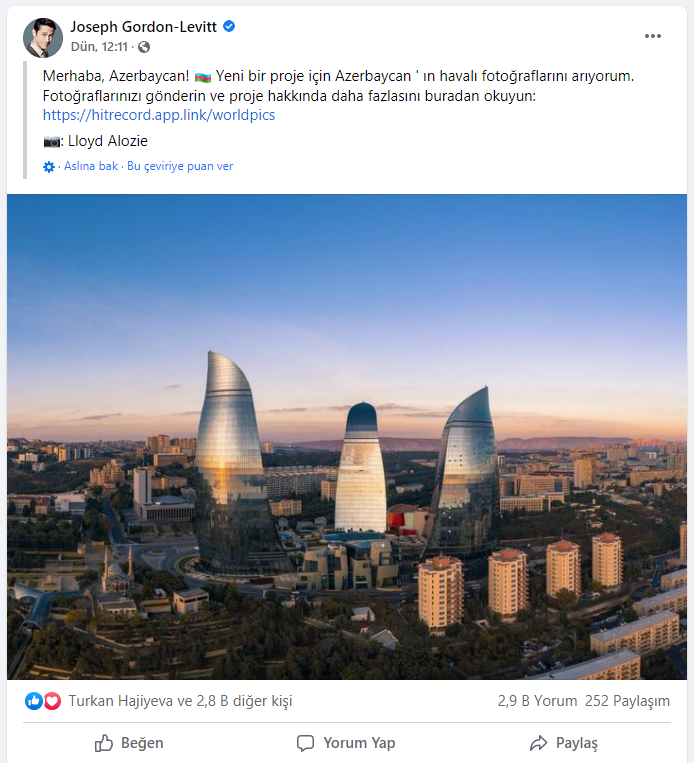This screenshot has height=763, width=694.
Task: Click the 'Dün, 12:11' timestamp
Action: pyautogui.click(x=99, y=47)
